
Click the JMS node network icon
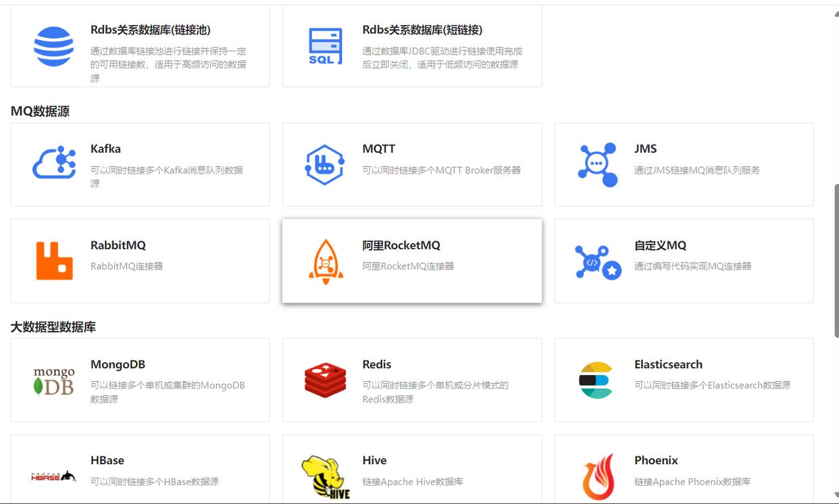click(598, 164)
